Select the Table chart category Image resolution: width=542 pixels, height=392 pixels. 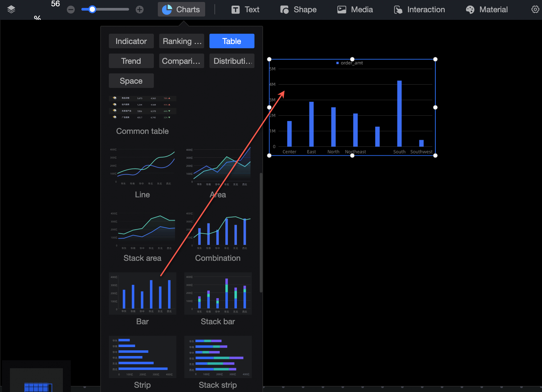(232, 41)
